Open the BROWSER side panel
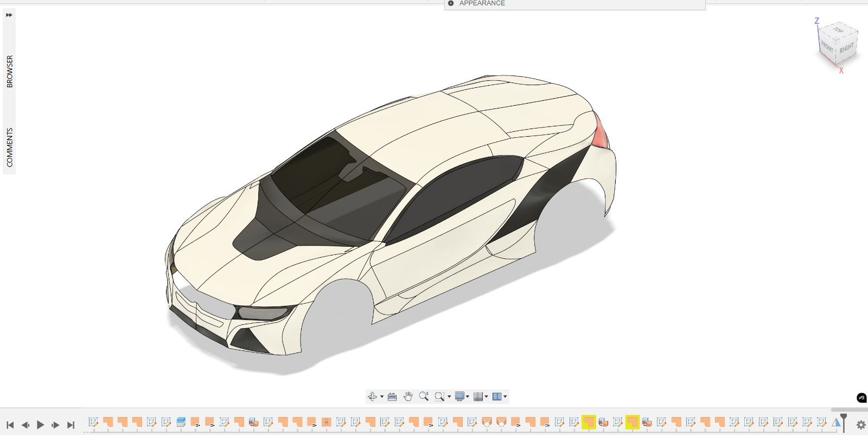868x435 pixels. pos(9,71)
